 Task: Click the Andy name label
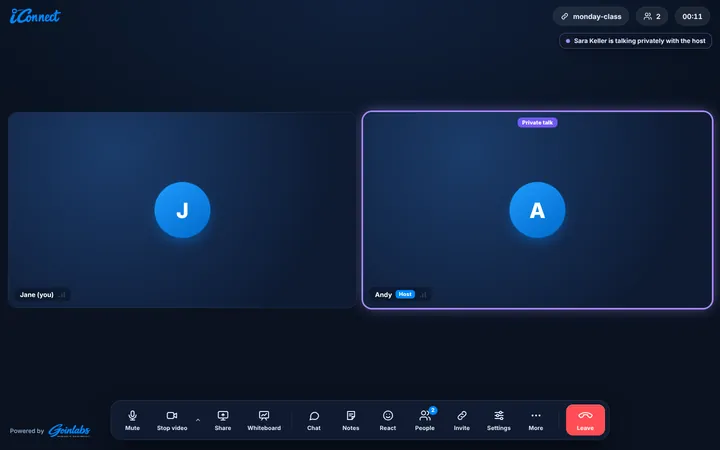383,295
